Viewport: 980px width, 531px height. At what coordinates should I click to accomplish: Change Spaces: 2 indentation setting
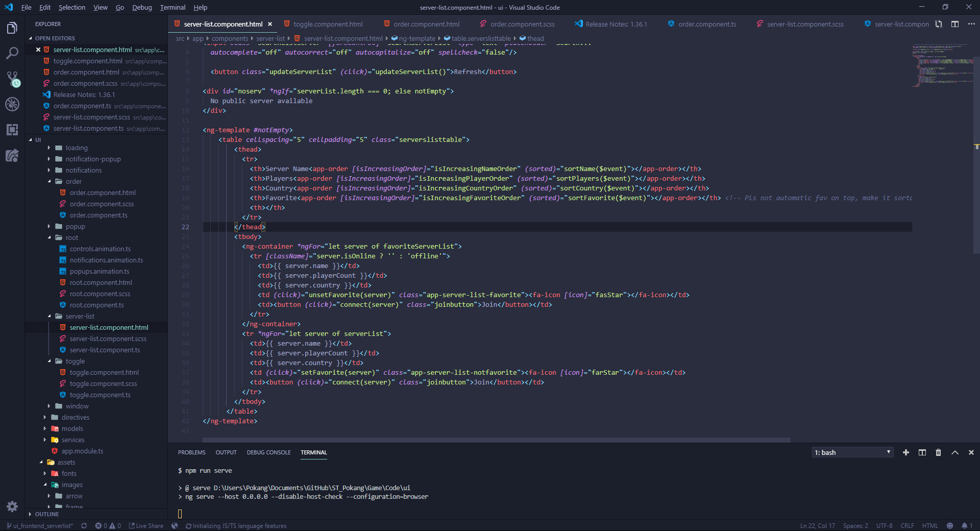(x=855, y=526)
